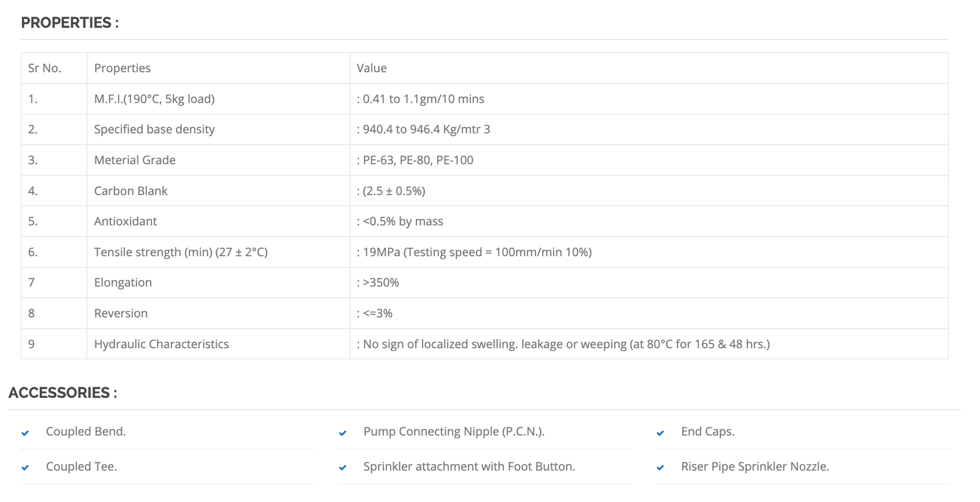Select the PROPERTIES section heading

70,23
